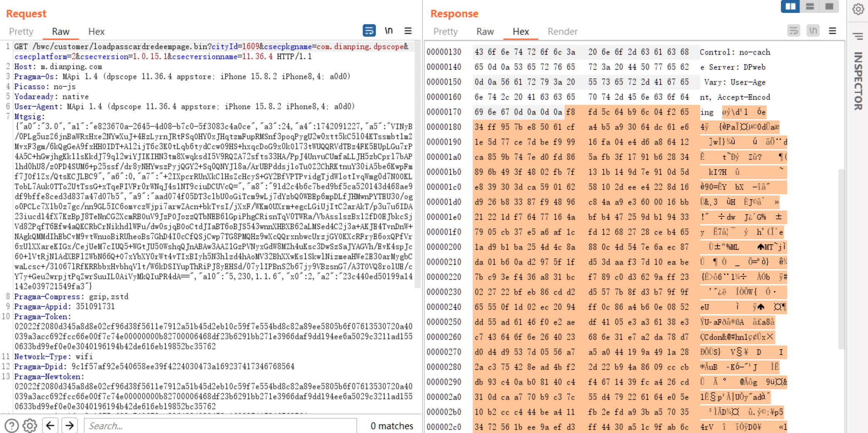This screenshot has height=433, width=868.
Task: Switch to top-bottom split layout
Action: pos(810,7)
